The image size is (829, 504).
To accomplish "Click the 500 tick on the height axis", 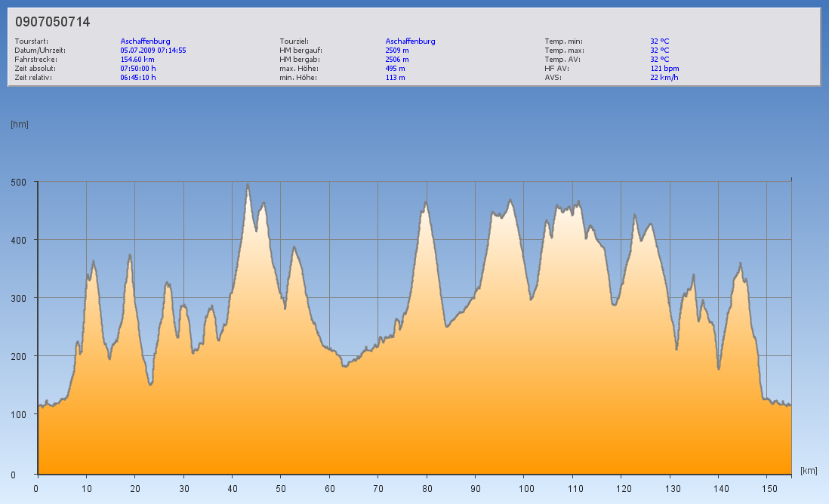I will 18,182.
